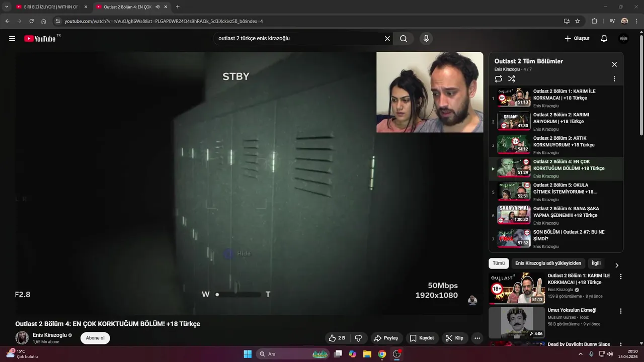
Task: Close the Outlast 2 Bölüm 4 tab
Action: click(166, 7)
